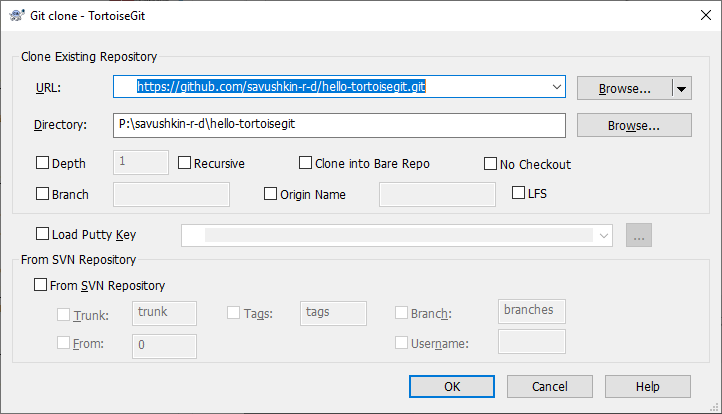Check the SVN Branch checkbox
The height and width of the screenshot is (414, 722).
tap(402, 313)
